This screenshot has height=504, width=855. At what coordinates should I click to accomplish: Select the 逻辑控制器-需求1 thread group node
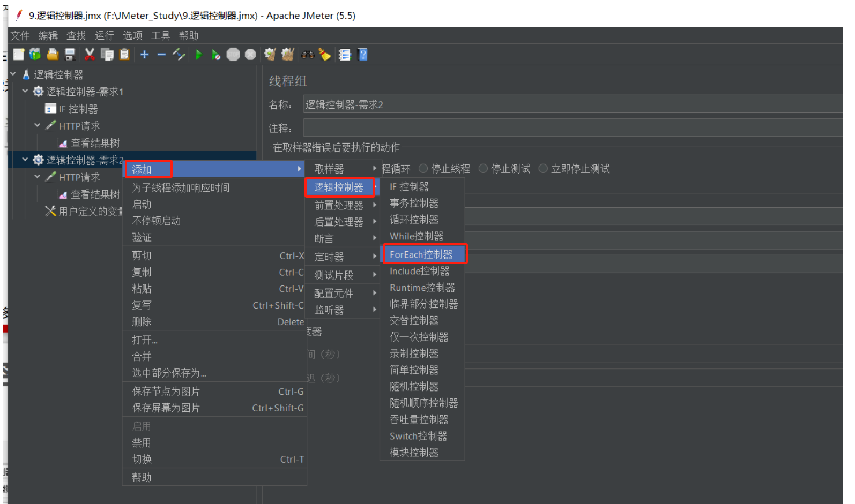(x=85, y=92)
